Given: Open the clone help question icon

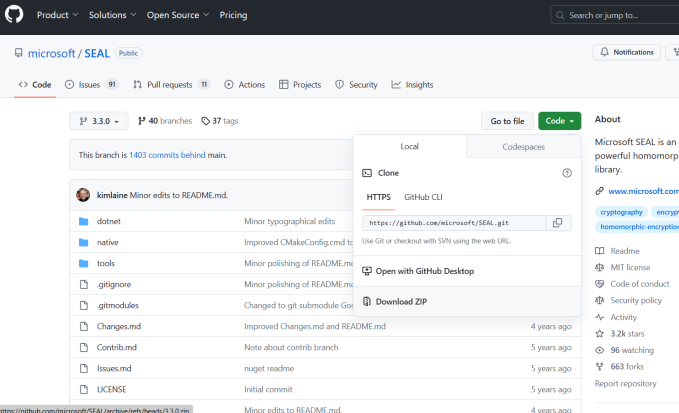Looking at the screenshot, I should tap(567, 173).
